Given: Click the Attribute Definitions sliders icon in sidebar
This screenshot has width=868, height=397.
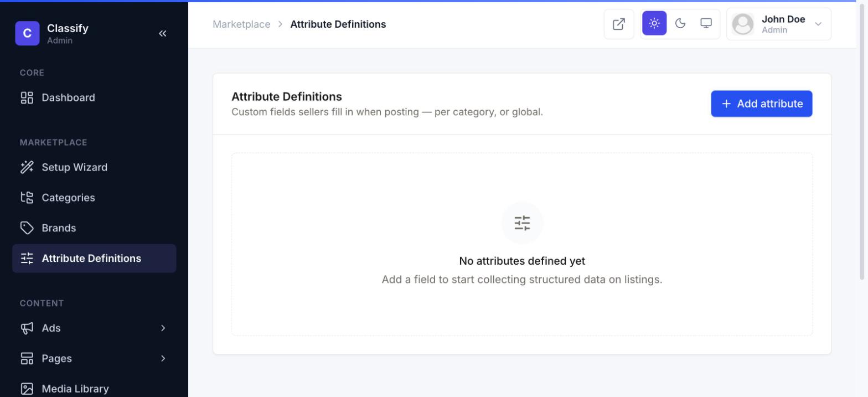Looking at the screenshot, I should [27, 259].
